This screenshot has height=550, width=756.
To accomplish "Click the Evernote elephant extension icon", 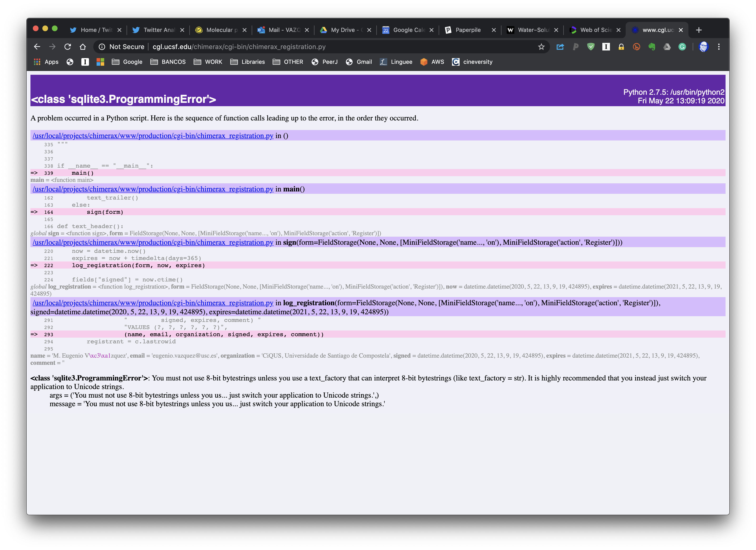I will (652, 47).
